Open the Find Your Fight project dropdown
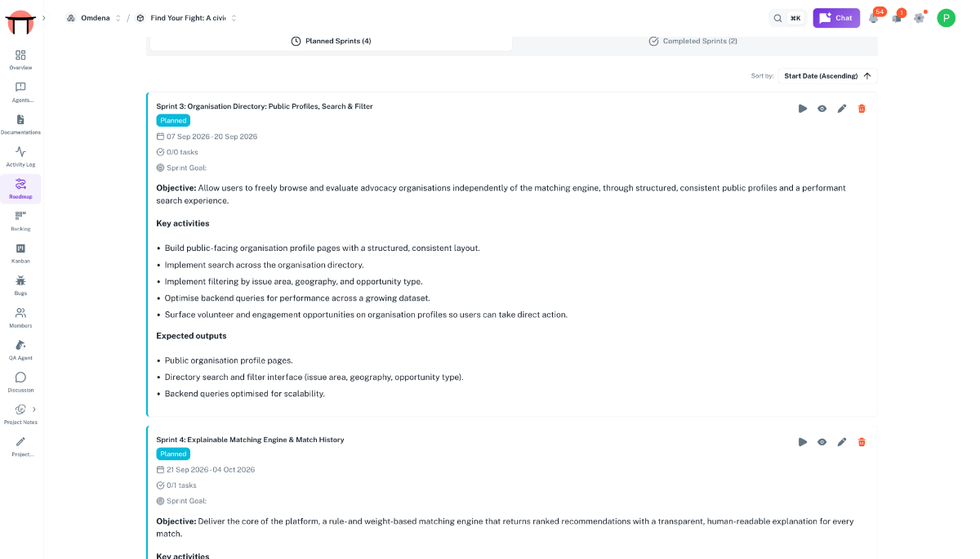This screenshot has height=559, width=980. (186, 18)
